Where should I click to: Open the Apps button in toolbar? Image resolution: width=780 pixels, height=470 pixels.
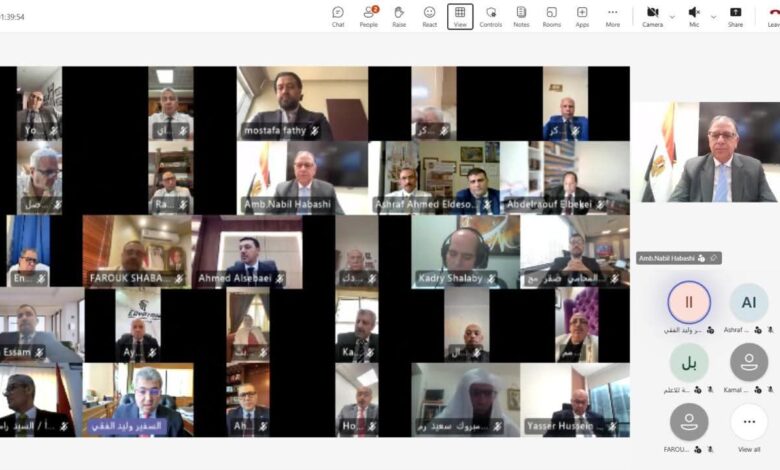(582, 16)
